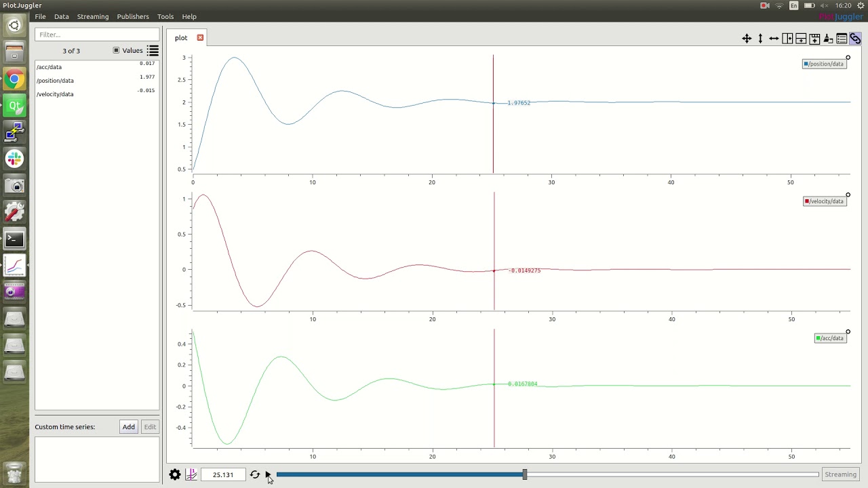This screenshot has height=488, width=868.
Task: Add new tab with plus icon
Action: [x=814, y=39]
